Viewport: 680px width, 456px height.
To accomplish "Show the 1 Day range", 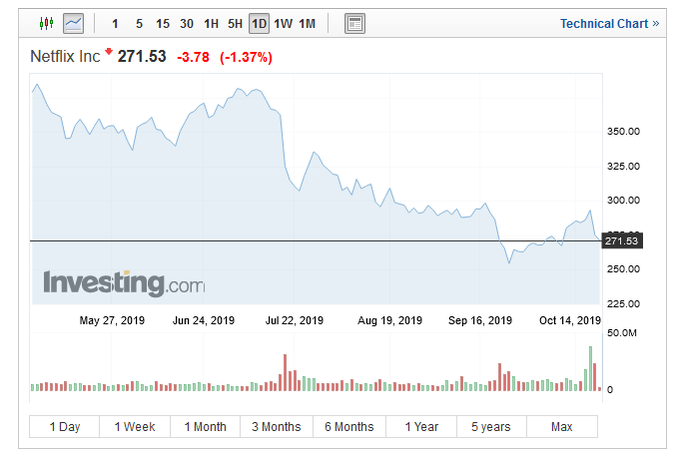I will pos(65,426).
